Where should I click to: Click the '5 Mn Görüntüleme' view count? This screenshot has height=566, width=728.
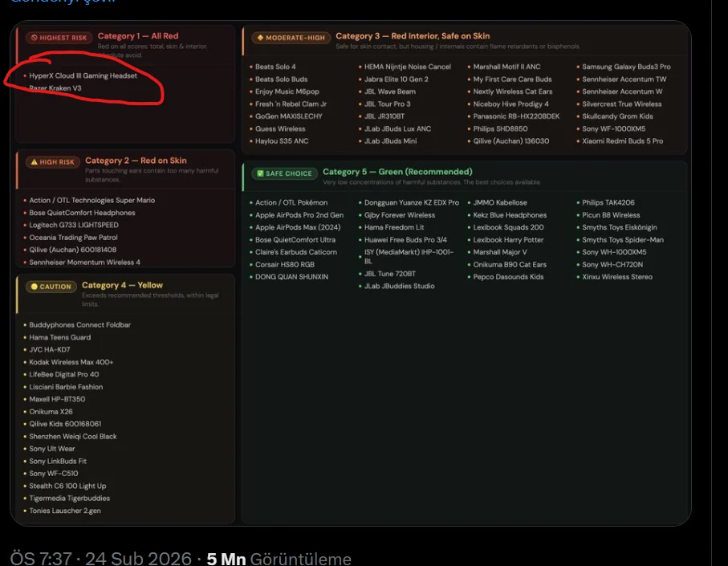coord(279,558)
